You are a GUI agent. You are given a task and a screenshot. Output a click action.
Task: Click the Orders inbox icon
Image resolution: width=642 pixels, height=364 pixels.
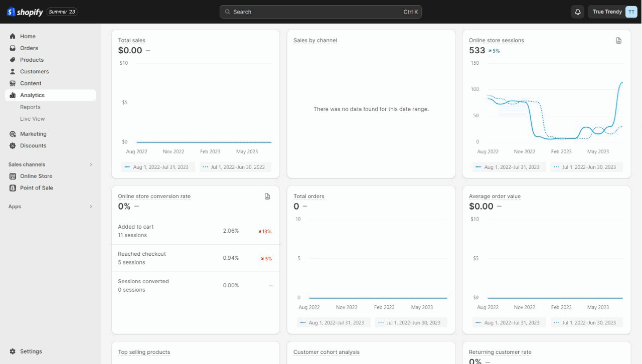click(13, 48)
